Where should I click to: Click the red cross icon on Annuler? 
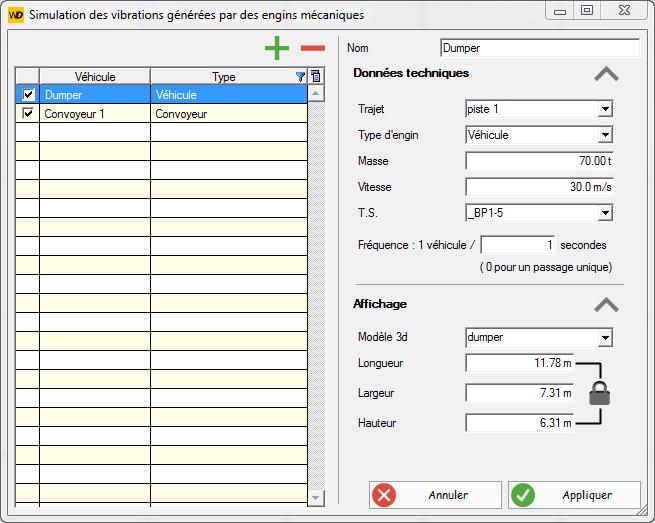(384, 495)
